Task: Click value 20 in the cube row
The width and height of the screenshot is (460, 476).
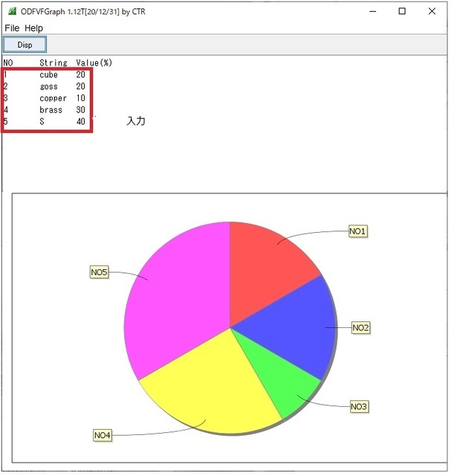Action: pos(81,74)
